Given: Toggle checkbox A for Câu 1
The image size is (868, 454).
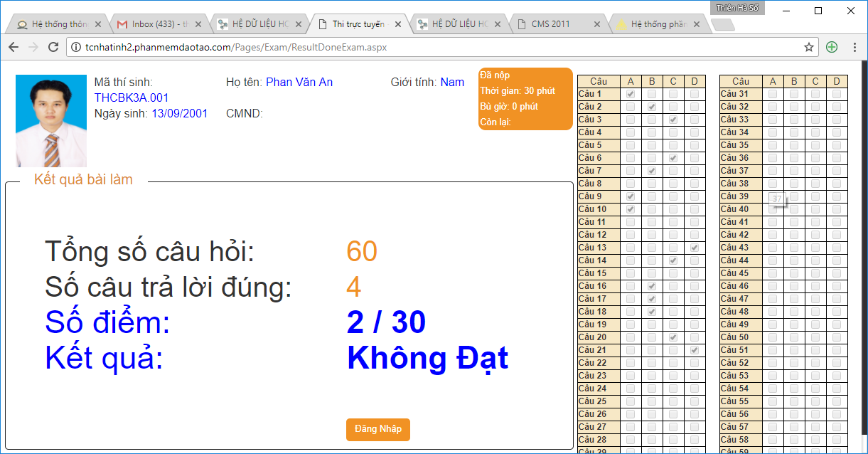Looking at the screenshot, I should 631,94.
